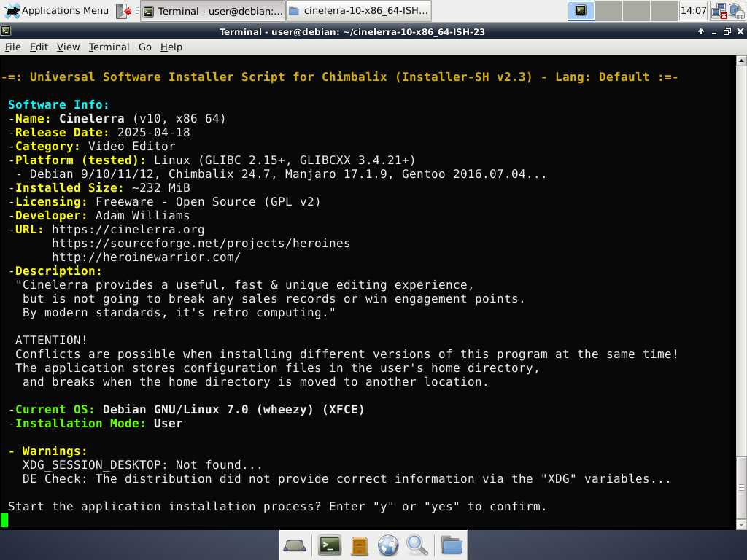Open the disconnected network tray icon
The width and height of the screenshot is (747, 560).
(719, 11)
